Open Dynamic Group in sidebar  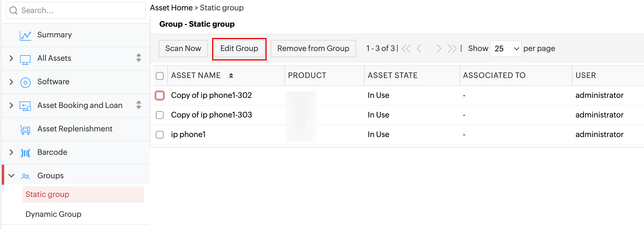pos(53,214)
